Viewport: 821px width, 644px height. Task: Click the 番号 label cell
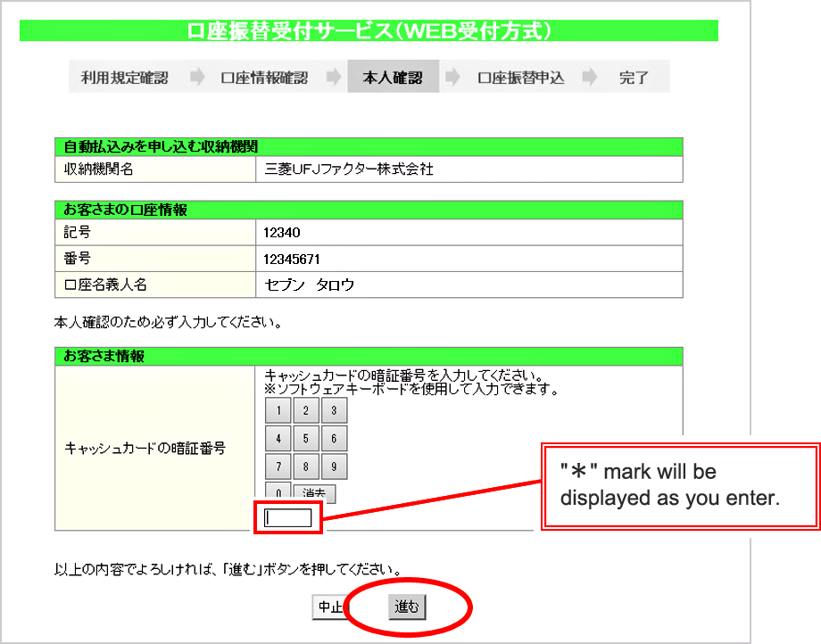(155, 259)
